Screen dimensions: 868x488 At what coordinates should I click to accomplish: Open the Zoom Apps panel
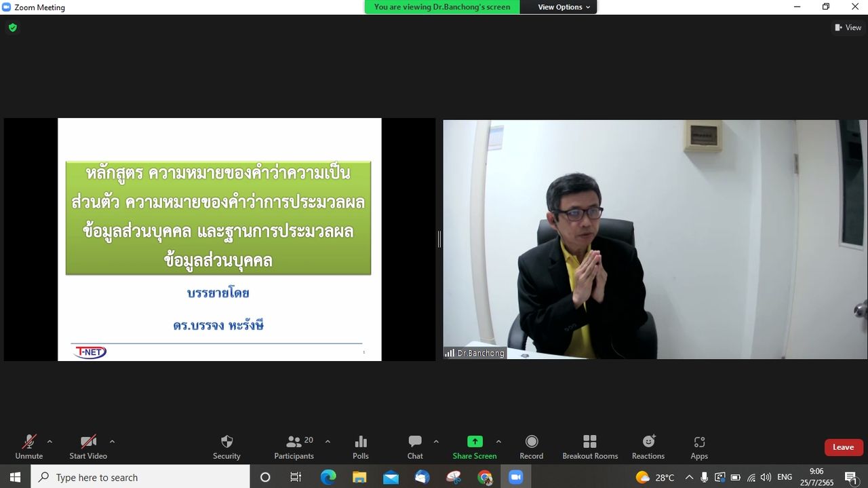[x=699, y=446]
